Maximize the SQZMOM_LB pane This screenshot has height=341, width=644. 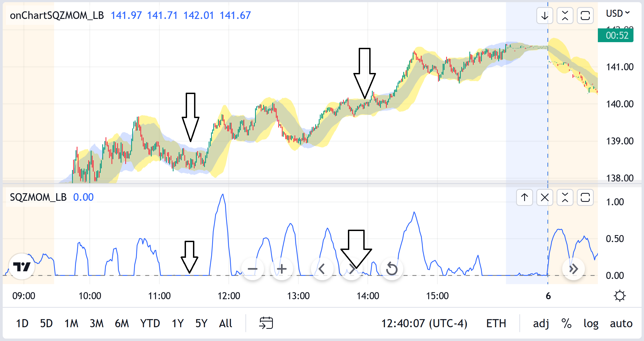click(x=585, y=198)
